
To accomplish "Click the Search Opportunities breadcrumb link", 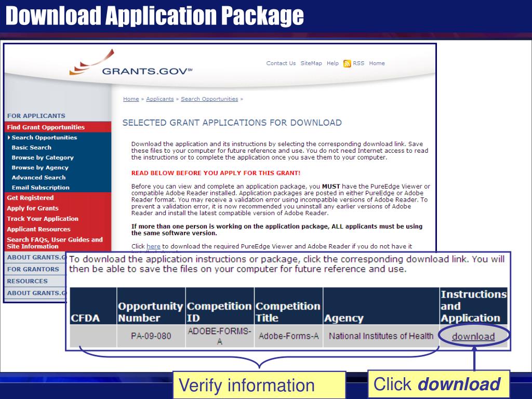I will pyautogui.click(x=209, y=99).
